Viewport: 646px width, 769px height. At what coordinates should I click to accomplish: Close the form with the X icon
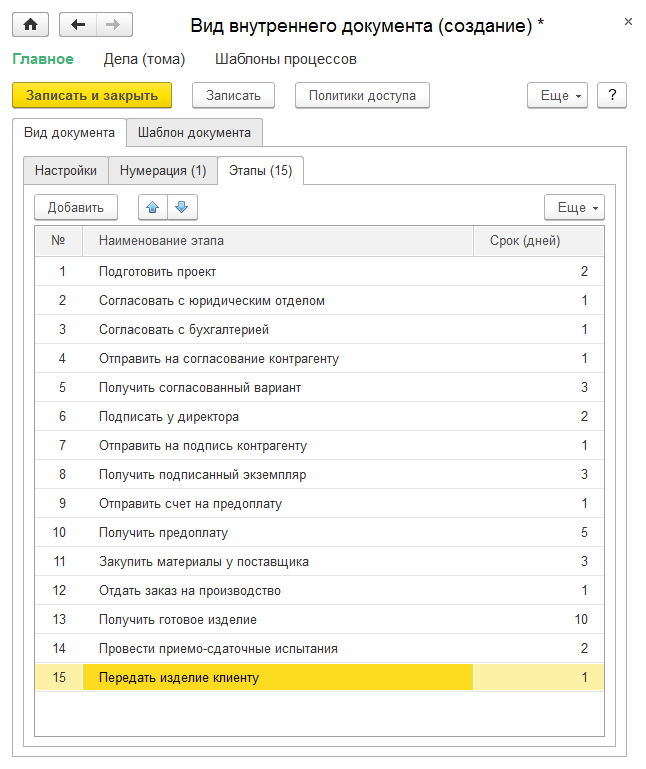pyautogui.click(x=627, y=21)
